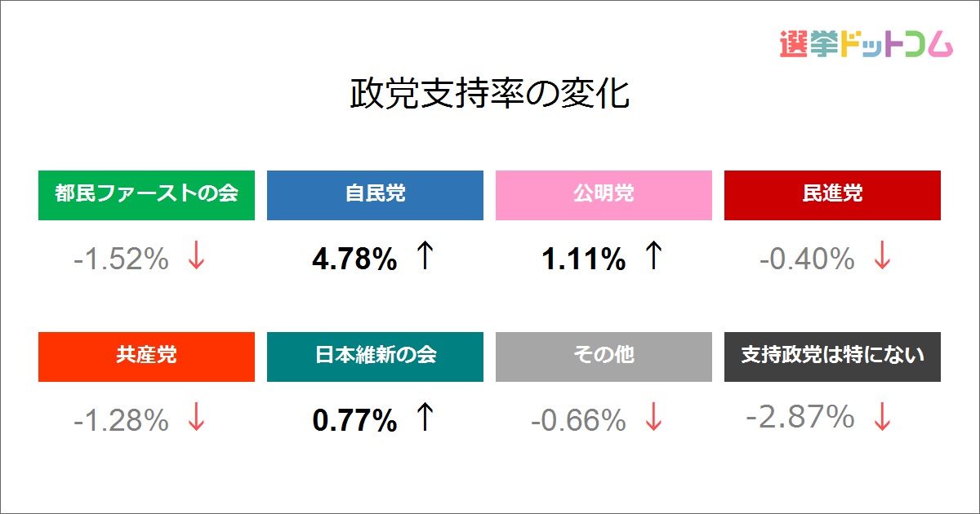Select the blue 自民党 label
The image size is (980, 514).
375,195
